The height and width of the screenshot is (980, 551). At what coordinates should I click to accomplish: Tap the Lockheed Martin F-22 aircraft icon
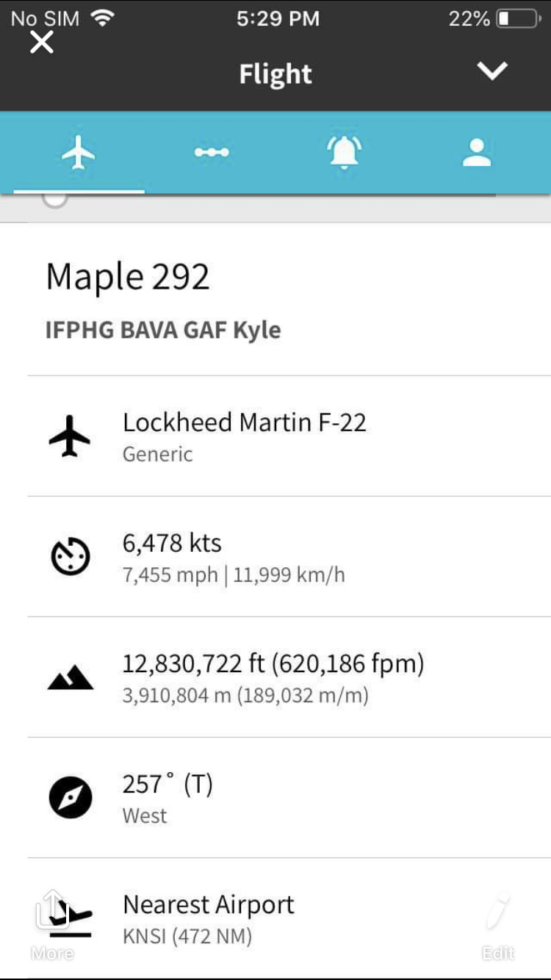[x=70, y=436]
